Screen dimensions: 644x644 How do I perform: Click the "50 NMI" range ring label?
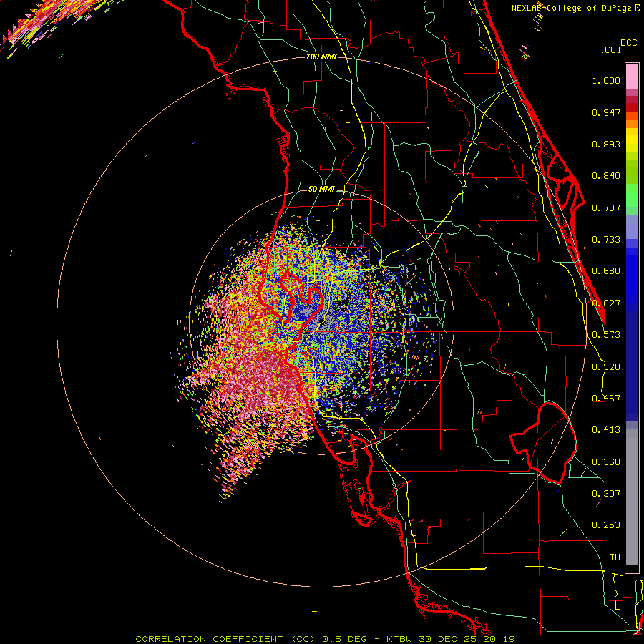(321, 190)
